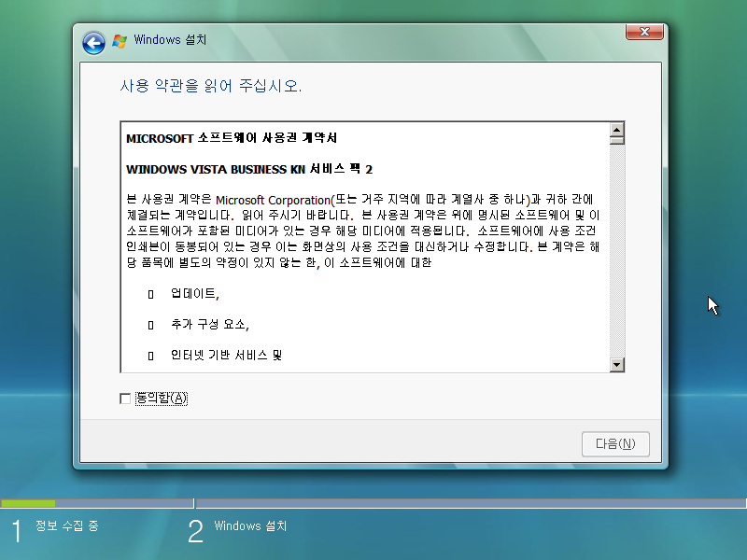The height and width of the screenshot is (560, 747).
Task: Click the bullet item 인터넷 기반 서비스 및
Action: tap(227, 355)
